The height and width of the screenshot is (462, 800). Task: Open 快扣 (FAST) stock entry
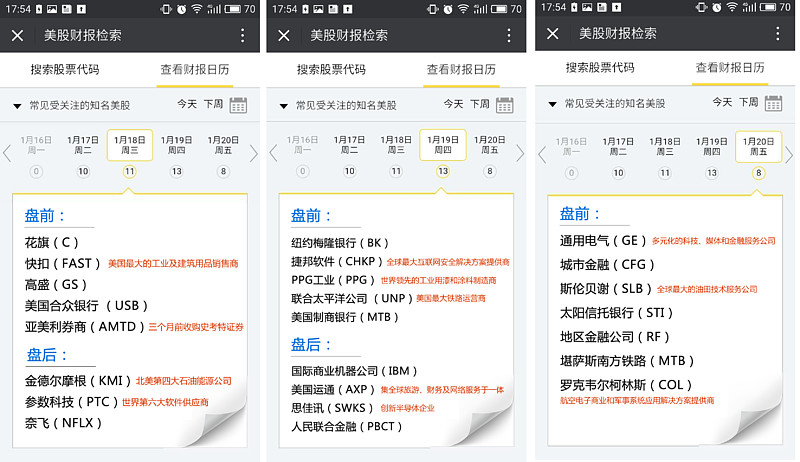coord(131,264)
